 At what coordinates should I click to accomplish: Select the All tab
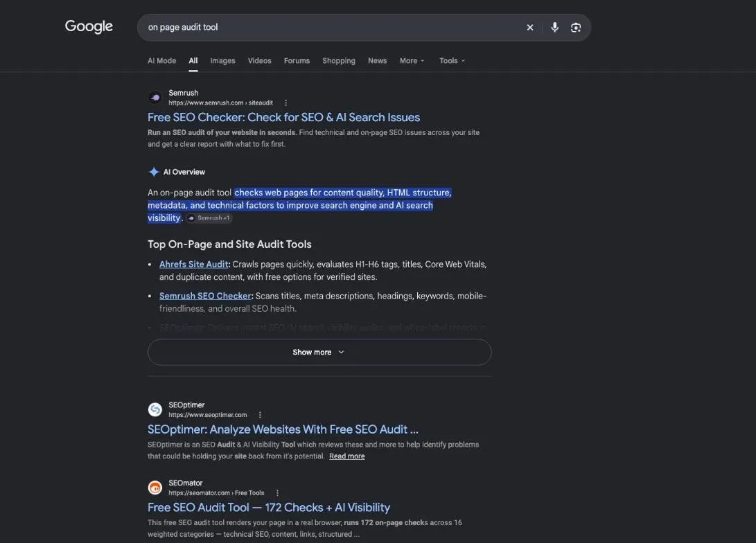click(193, 61)
